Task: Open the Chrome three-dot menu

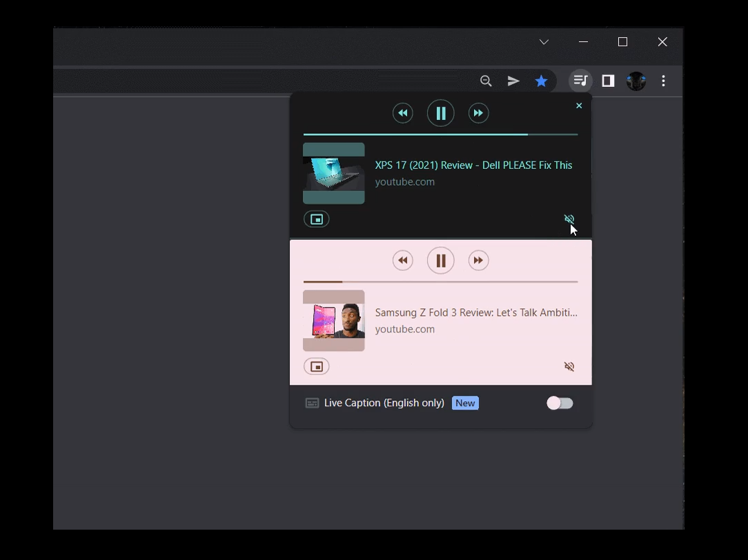Action: [x=663, y=81]
